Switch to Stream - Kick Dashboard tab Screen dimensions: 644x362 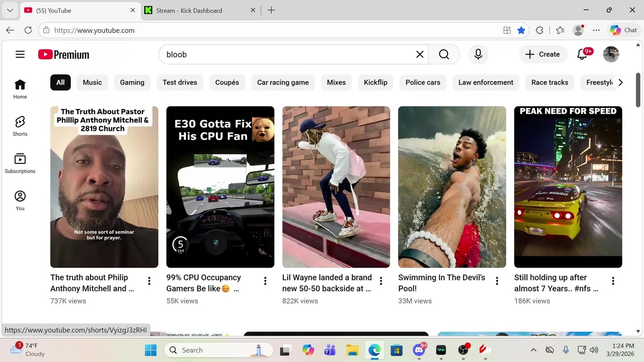click(x=200, y=10)
